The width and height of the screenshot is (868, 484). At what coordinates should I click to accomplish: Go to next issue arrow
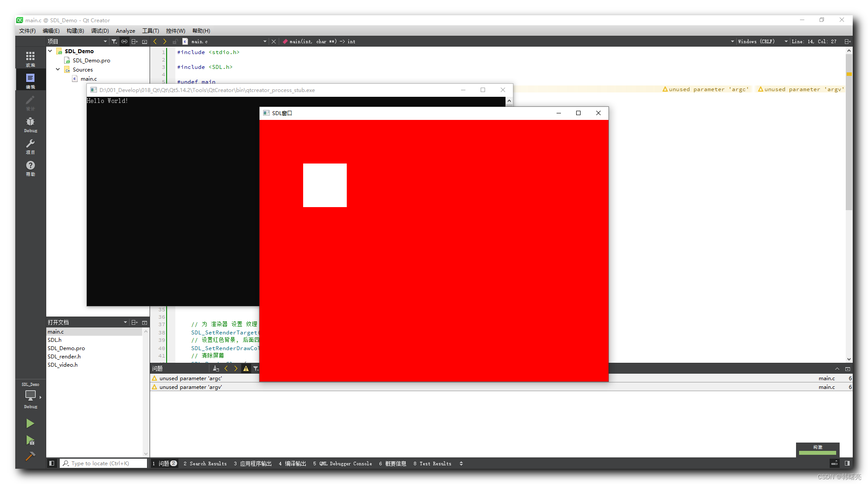coord(236,368)
